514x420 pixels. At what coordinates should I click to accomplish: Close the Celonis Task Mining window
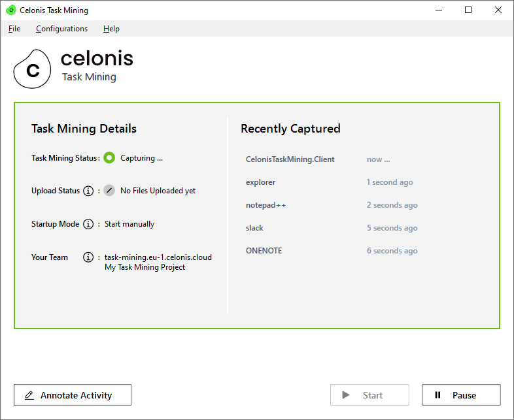pos(498,10)
